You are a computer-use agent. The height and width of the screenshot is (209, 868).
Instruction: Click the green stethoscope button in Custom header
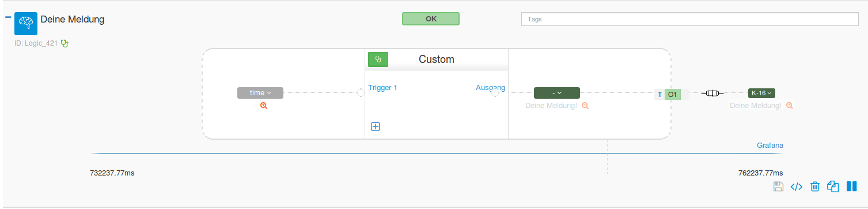[378, 59]
